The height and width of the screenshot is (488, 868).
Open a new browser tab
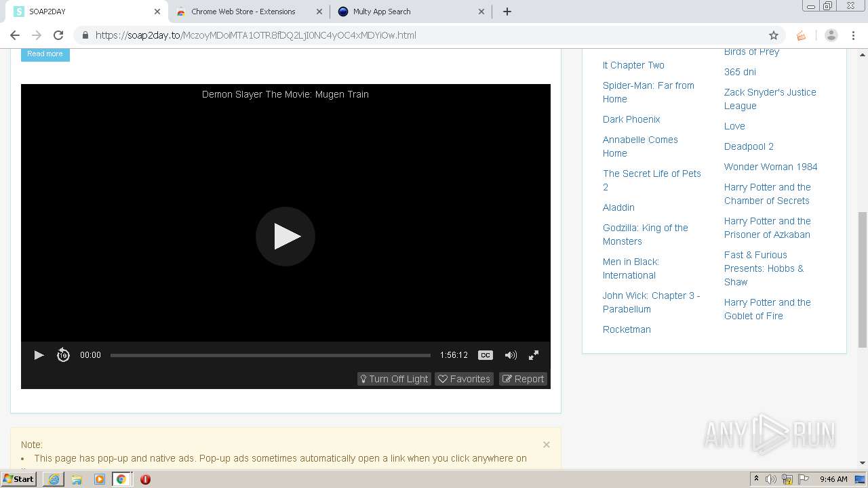pyautogui.click(x=507, y=12)
